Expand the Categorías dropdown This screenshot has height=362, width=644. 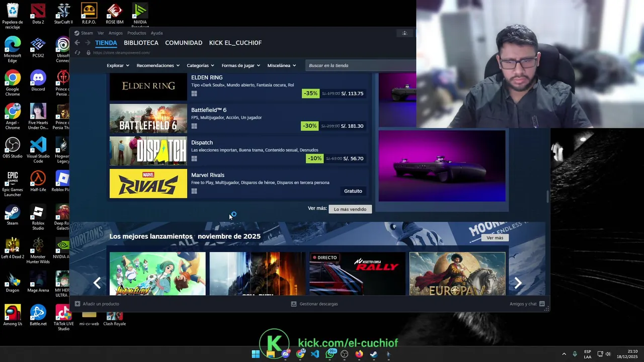(x=200, y=65)
